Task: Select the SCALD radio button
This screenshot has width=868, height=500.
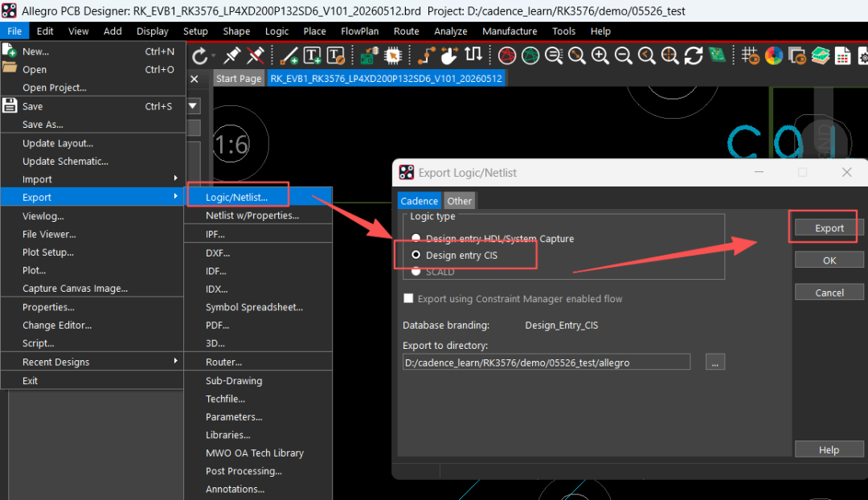Action: 416,272
